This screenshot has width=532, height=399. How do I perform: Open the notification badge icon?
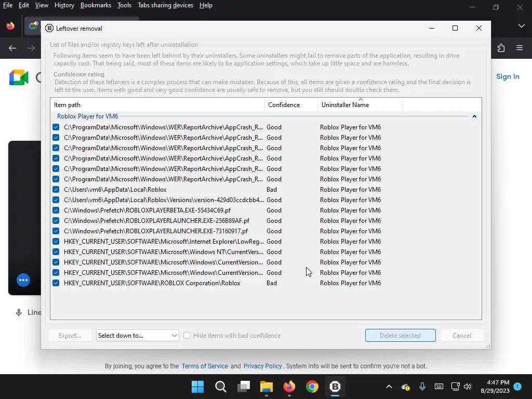click(x=517, y=386)
